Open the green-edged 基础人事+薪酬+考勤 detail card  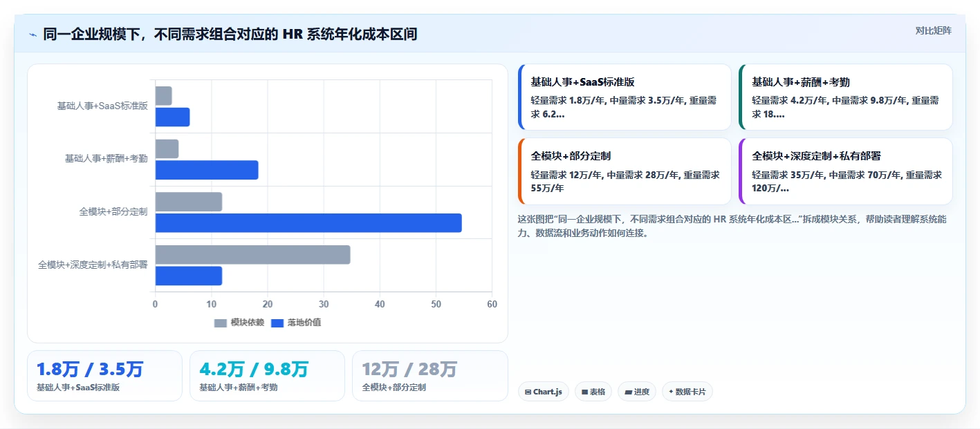(x=846, y=97)
